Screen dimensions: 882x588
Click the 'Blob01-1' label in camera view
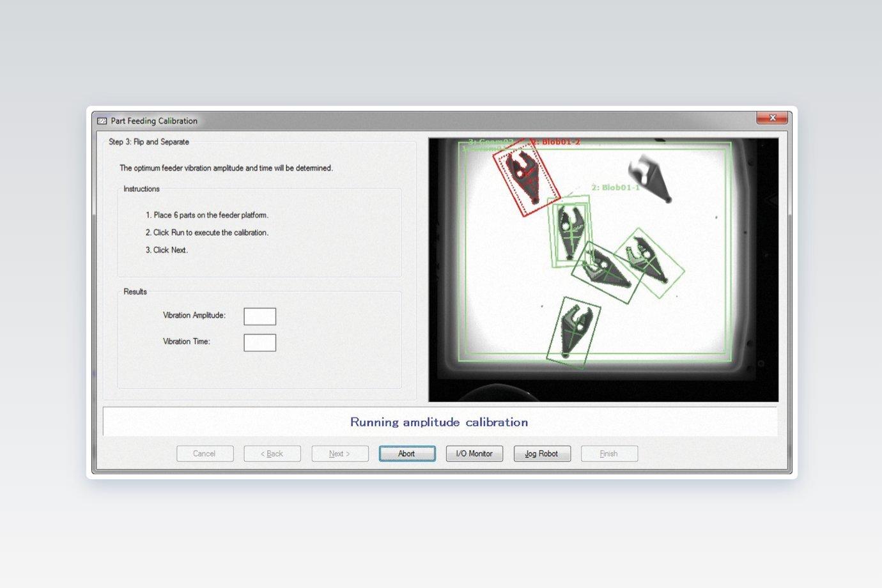click(x=615, y=187)
